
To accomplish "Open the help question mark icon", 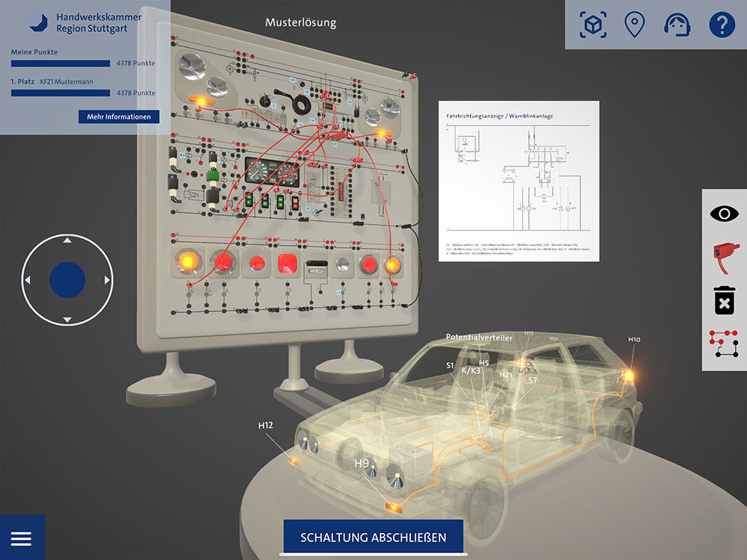I will 722,25.
